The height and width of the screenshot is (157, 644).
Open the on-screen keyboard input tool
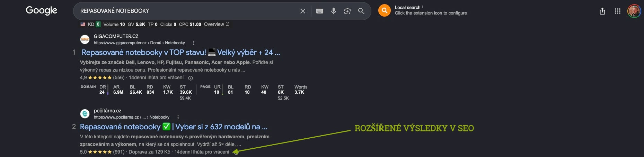[320, 11]
